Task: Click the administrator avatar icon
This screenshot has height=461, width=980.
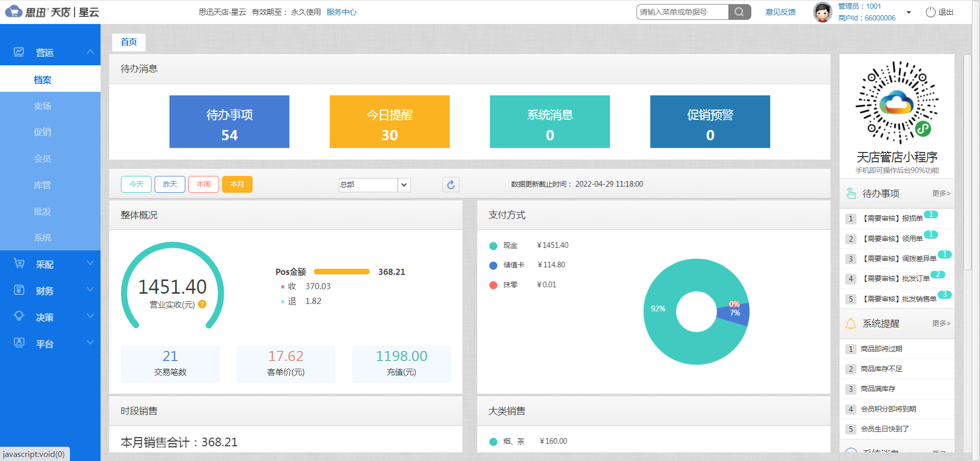Action: (x=822, y=12)
